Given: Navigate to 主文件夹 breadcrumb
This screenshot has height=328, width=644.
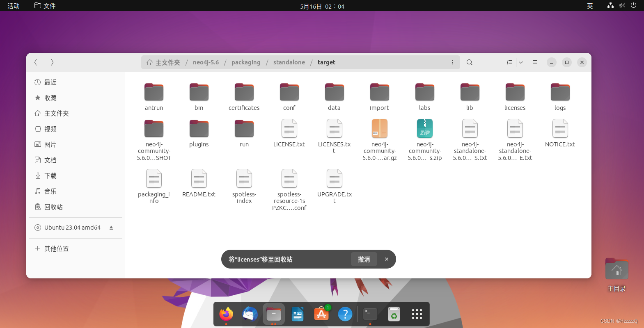Looking at the screenshot, I should (163, 62).
